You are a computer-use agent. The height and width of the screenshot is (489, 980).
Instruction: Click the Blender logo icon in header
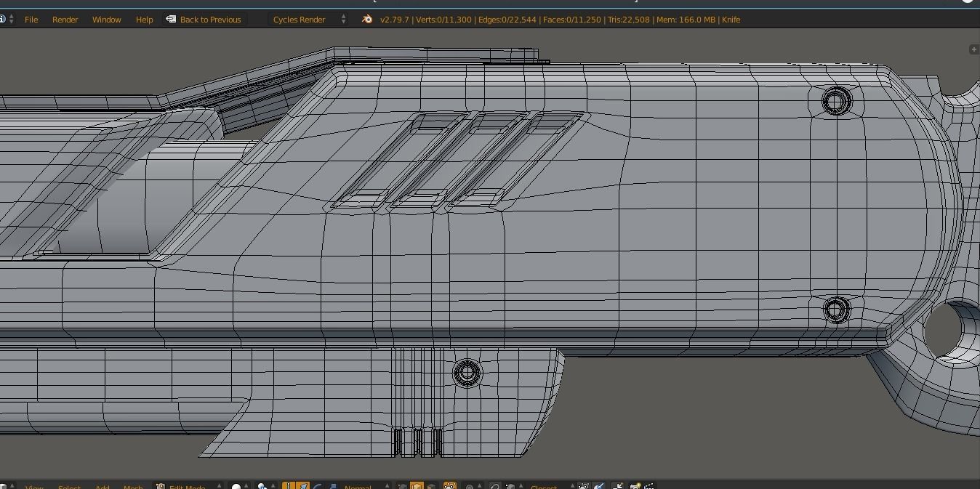[x=367, y=19]
